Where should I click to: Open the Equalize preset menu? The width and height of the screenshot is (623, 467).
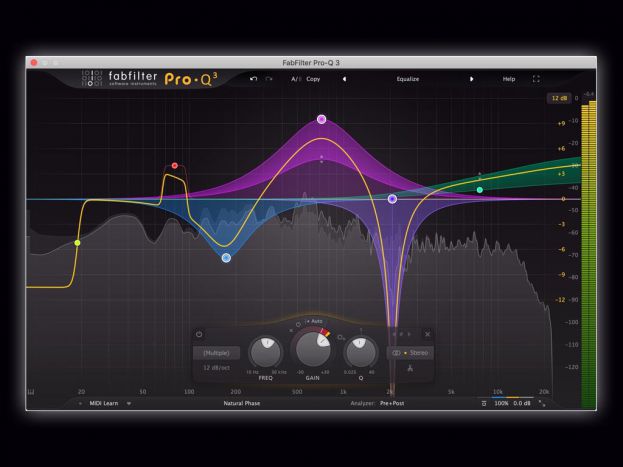coord(408,78)
